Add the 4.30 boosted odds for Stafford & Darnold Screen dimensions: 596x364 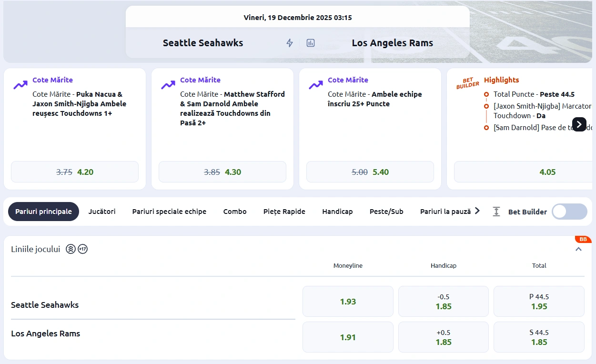pyautogui.click(x=222, y=172)
